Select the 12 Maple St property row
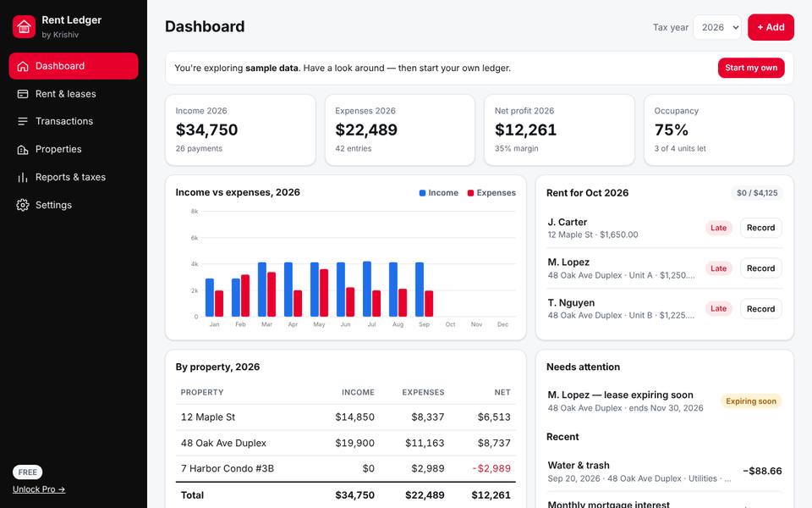 pyautogui.click(x=345, y=417)
